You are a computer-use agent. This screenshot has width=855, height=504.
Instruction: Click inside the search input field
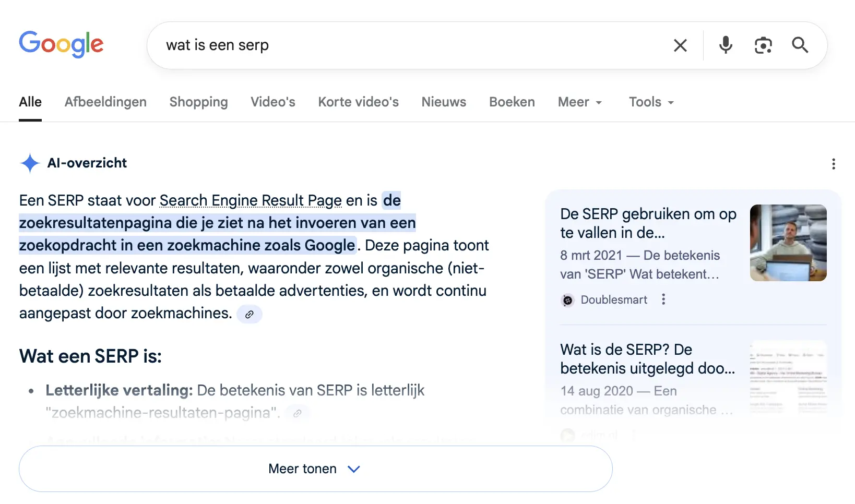(365, 45)
